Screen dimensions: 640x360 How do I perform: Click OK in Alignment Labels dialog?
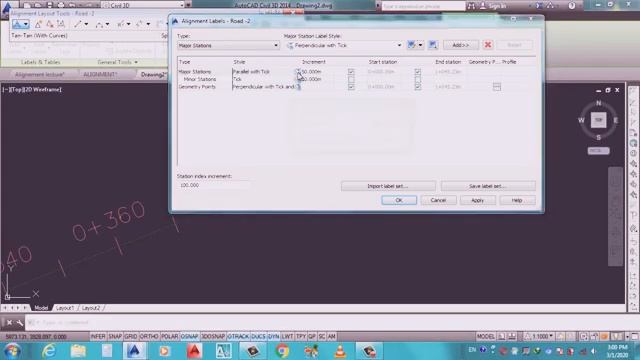399,200
